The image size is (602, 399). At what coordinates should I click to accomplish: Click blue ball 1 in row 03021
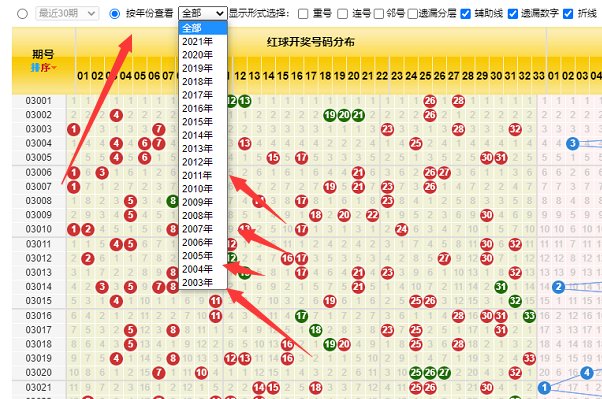click(544, 387)
